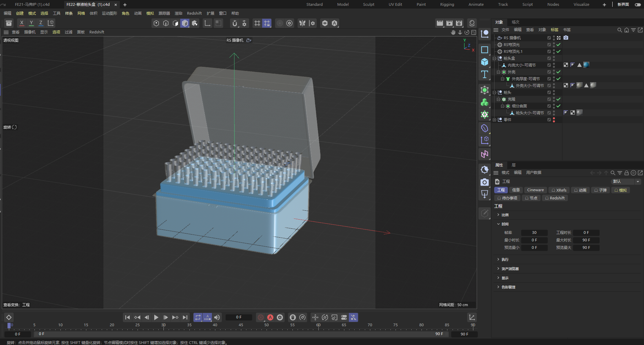Switch to the Sculpt layout tab
The height and width of the screenshot is (345, 644).
point(369,4)
